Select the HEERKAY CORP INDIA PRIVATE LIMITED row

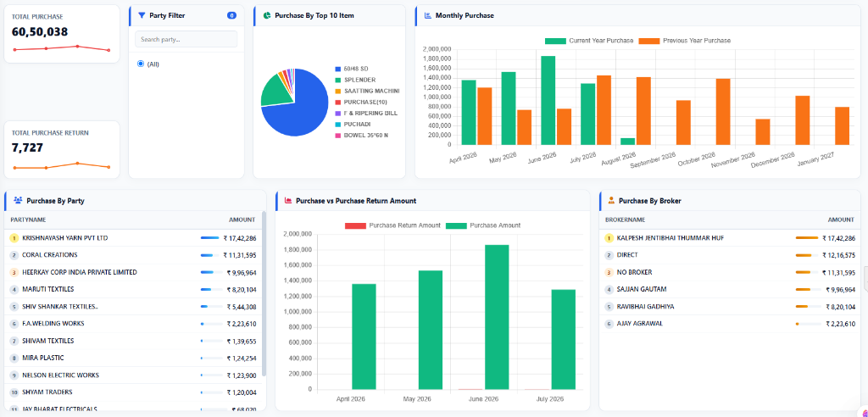click(133, 272)
